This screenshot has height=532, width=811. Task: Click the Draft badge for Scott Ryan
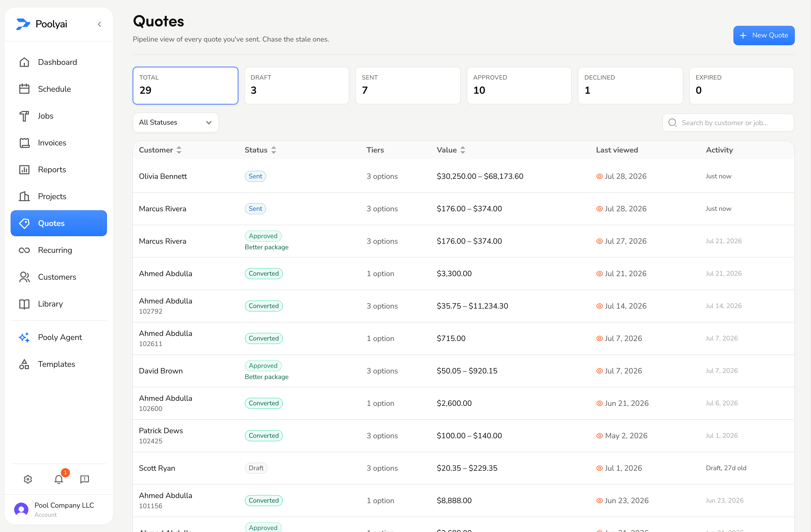tap(256, 468)
